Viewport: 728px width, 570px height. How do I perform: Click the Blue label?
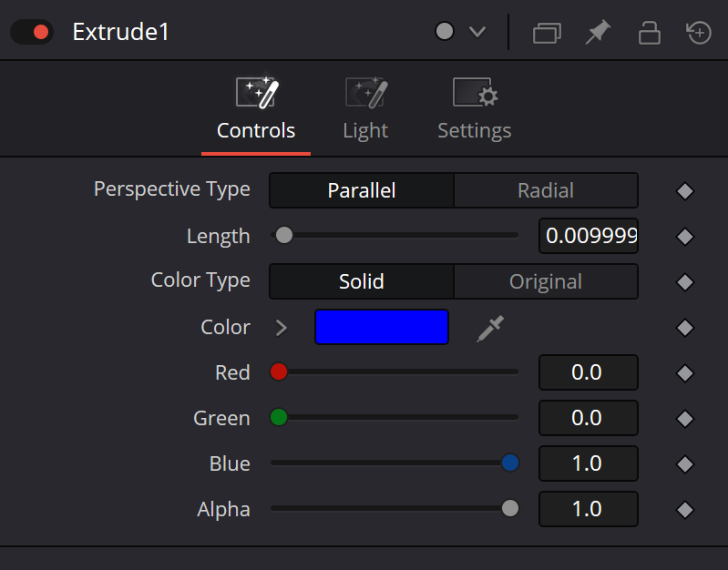[x=230, y=463]
